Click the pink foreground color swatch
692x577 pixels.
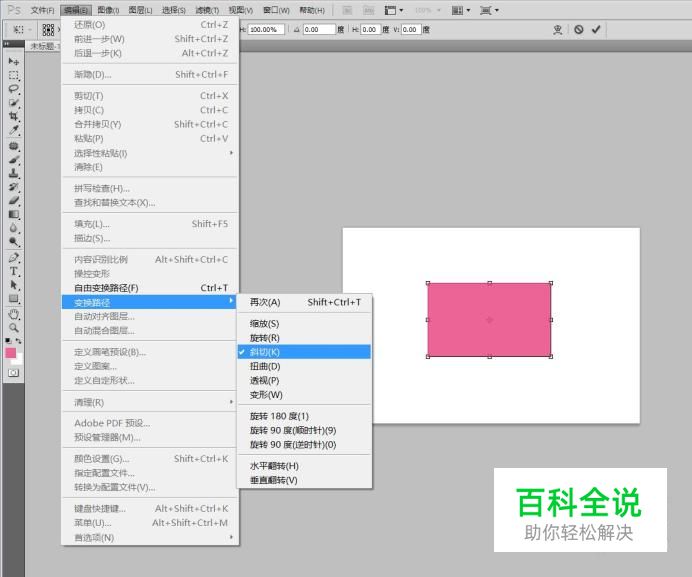pyautogui.click(x=10, y=353)
